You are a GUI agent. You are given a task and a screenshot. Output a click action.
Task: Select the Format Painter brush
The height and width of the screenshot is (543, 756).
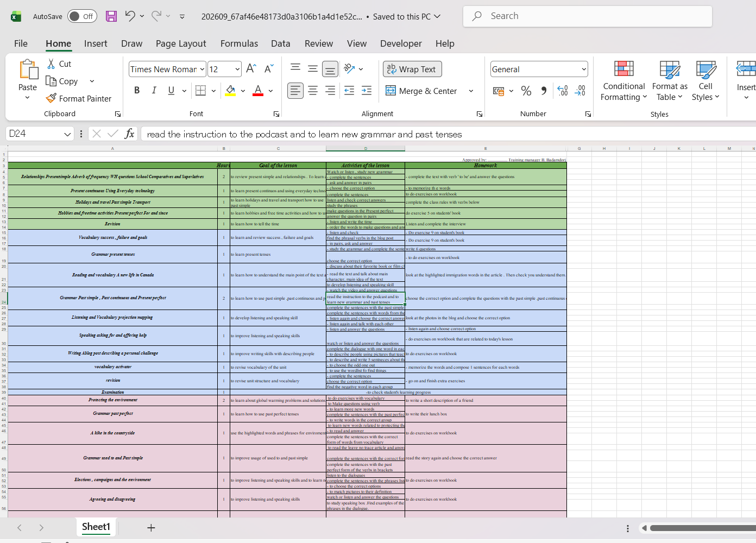pos(79,98)
